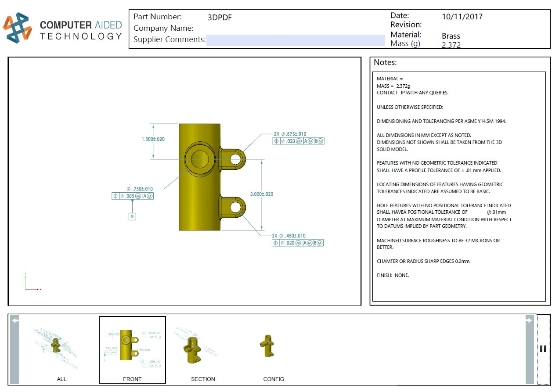The width and height of the screenshot is (559, 392).
Task: Select the FRONT view thumbnail
Action: [132, 350]
